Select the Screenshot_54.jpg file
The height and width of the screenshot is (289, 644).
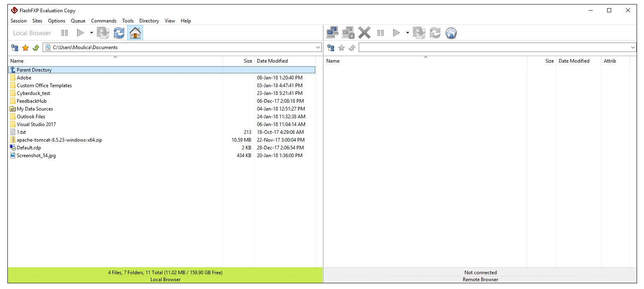[162, 156]
